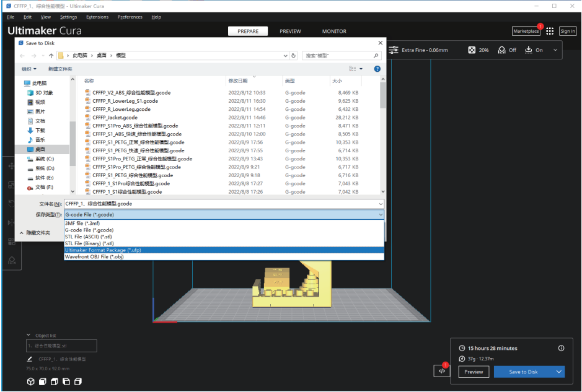This screenshot has width=582, height=392.
Task: Select object in Object list entry
Action: point(61,346)
